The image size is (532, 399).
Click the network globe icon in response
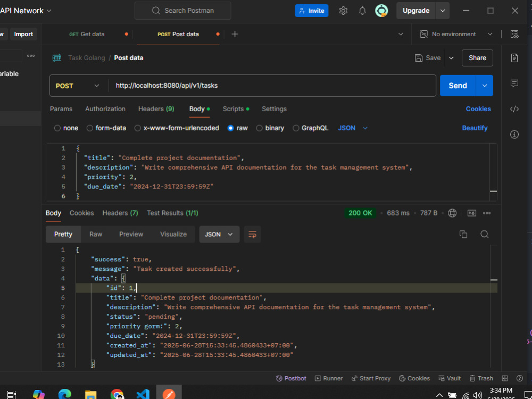coord(452,213)
